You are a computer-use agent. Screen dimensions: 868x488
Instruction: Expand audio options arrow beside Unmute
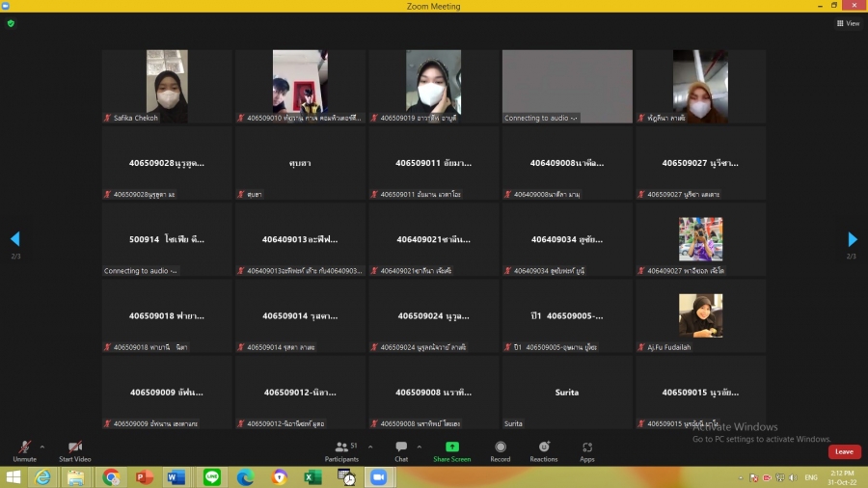pyautogui.click(x=42, y=447)
